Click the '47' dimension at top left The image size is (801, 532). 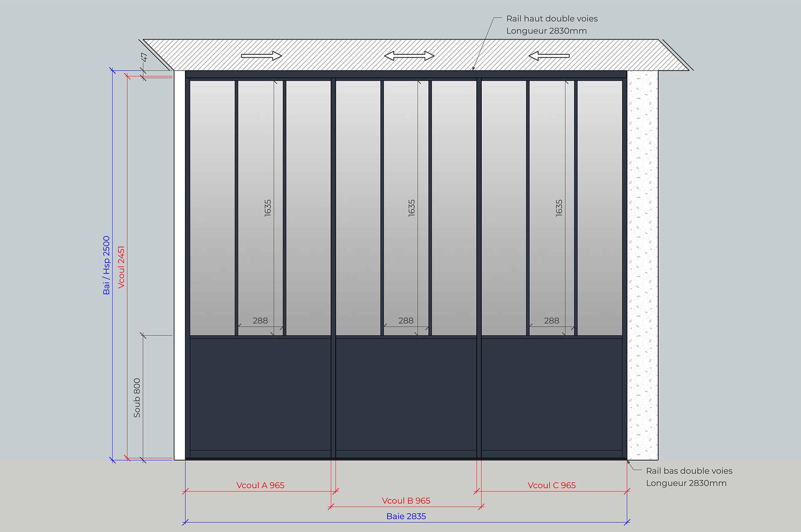click(x=144, y=57)
